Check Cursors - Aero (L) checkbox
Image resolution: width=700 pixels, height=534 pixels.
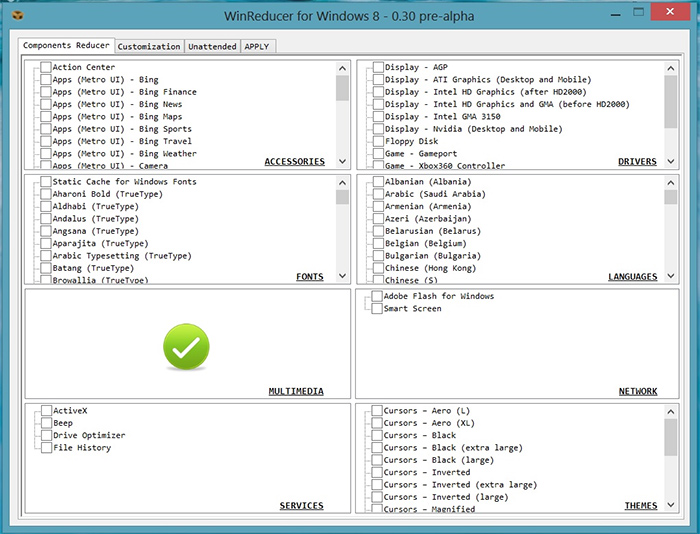tap(377, 410)
